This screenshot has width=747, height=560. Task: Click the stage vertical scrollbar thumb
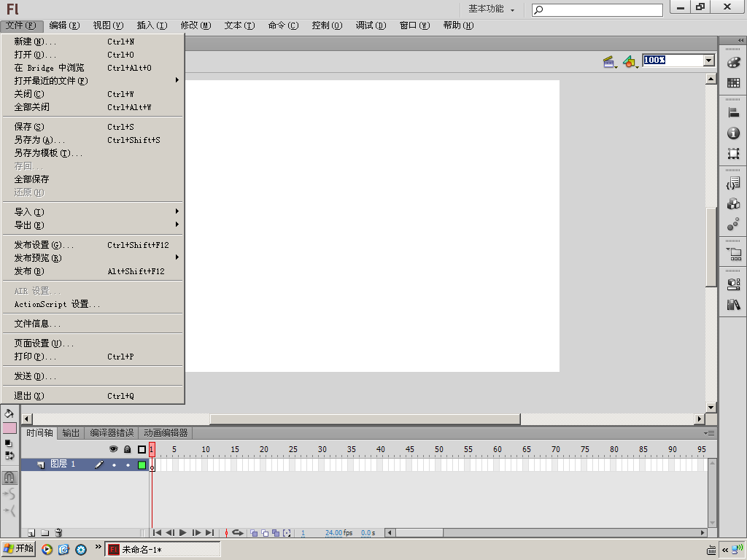point(711,247)
